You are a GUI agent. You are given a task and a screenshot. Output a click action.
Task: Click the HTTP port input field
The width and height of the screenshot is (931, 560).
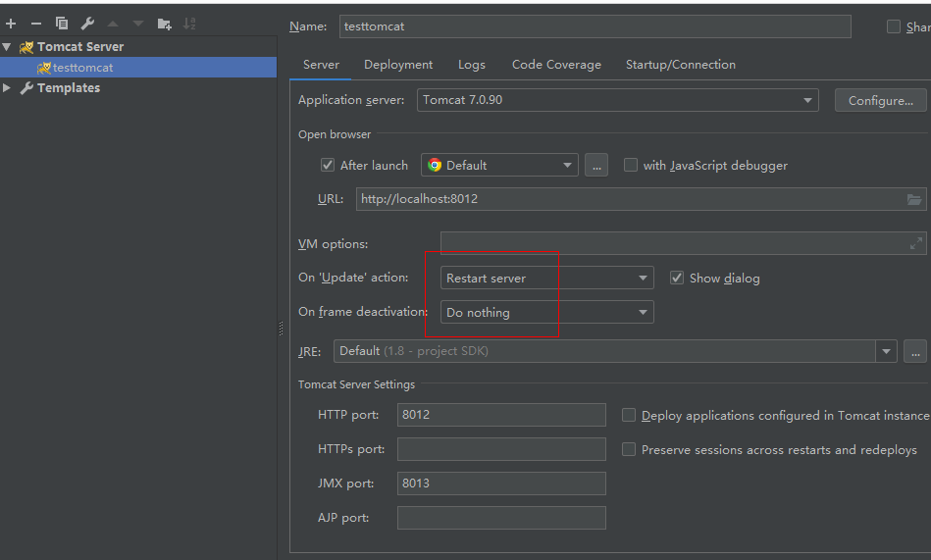tap(501, 415)
